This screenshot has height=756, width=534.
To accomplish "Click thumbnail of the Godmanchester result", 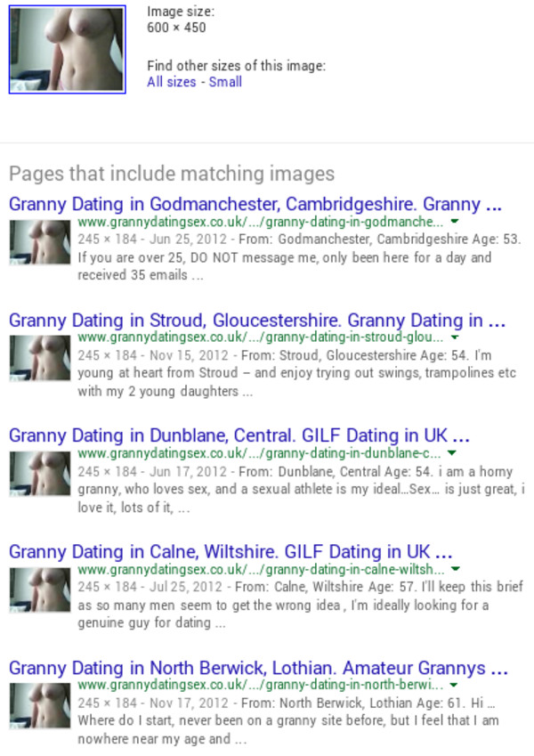I will click(40, 242).
